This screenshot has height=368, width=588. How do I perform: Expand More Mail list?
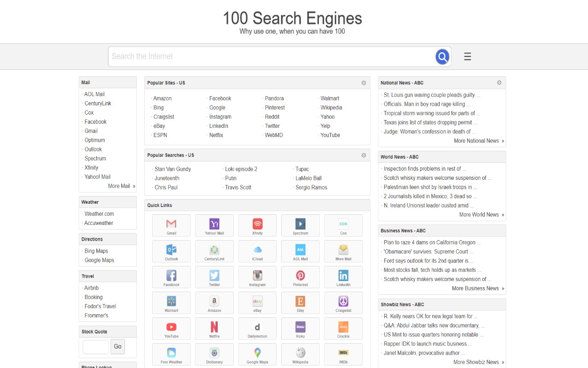[x=121, y=186]
